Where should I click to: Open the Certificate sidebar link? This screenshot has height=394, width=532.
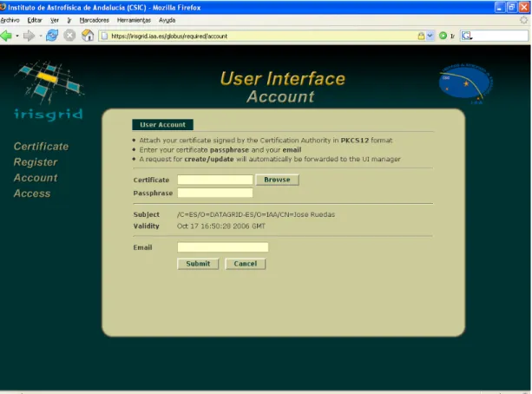41,147
